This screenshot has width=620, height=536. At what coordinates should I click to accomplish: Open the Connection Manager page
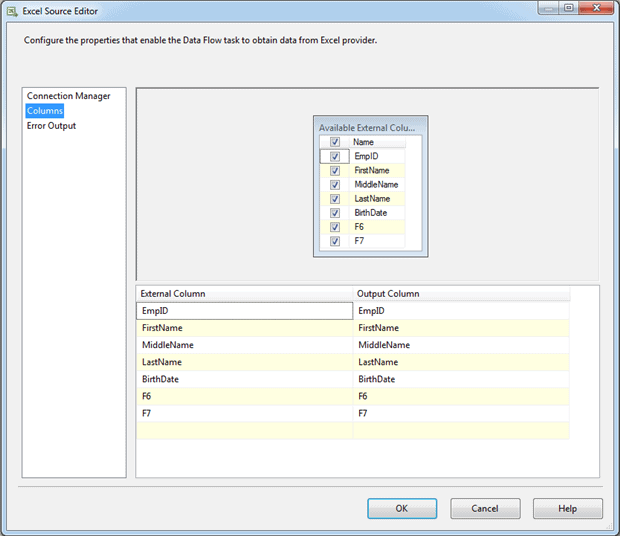pos(68,96)
